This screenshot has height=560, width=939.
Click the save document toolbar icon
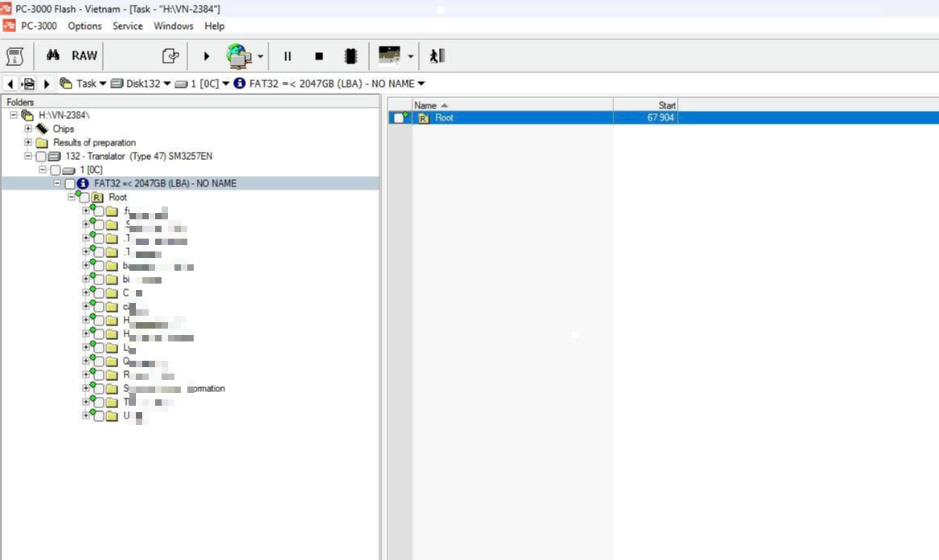coord(170,55)
